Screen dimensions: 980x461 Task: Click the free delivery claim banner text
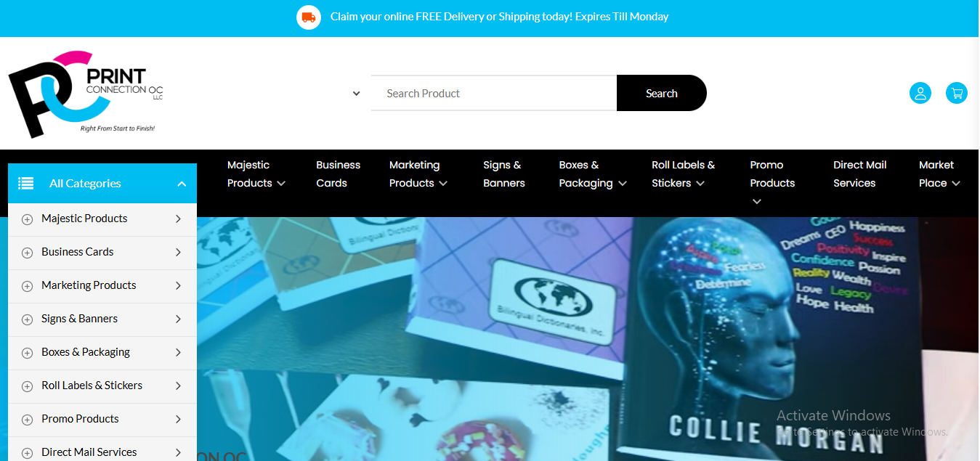coord(499,17)
